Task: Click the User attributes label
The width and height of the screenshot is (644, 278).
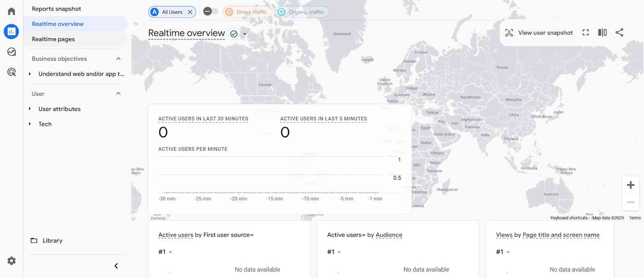Action: (x=60, y=109)
